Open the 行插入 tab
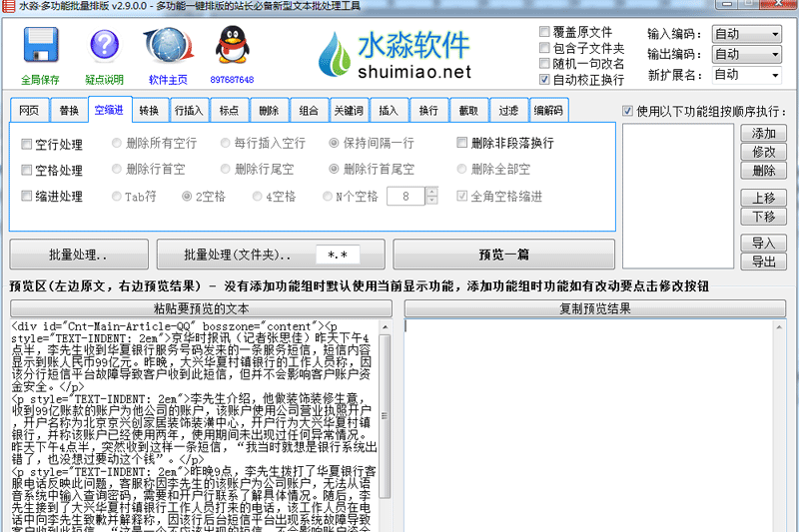This screenshot has width=799, height=532. (x=189, y=111)
